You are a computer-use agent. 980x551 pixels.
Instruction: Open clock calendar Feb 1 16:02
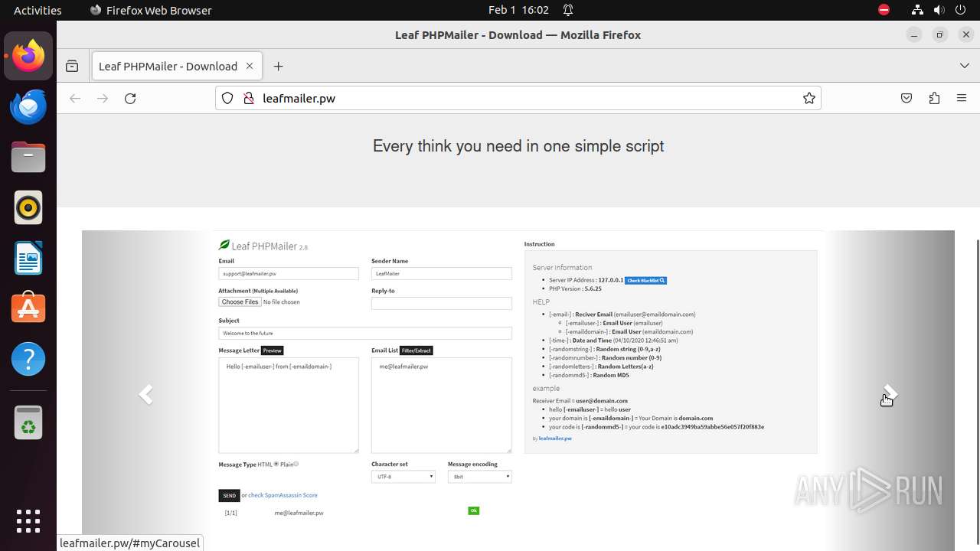coord(518,10)
